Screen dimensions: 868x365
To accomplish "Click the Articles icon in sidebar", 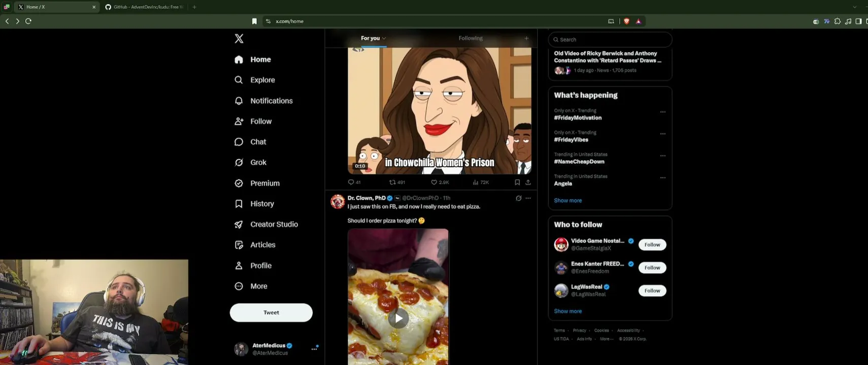I will pos(239,245).
